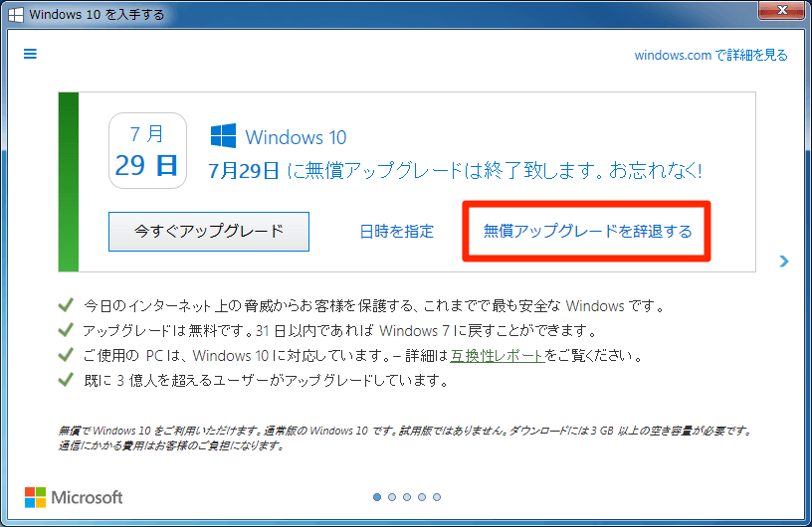Click the next page chevron arrow
Screen dimensions: 812x527
(784, 262)
